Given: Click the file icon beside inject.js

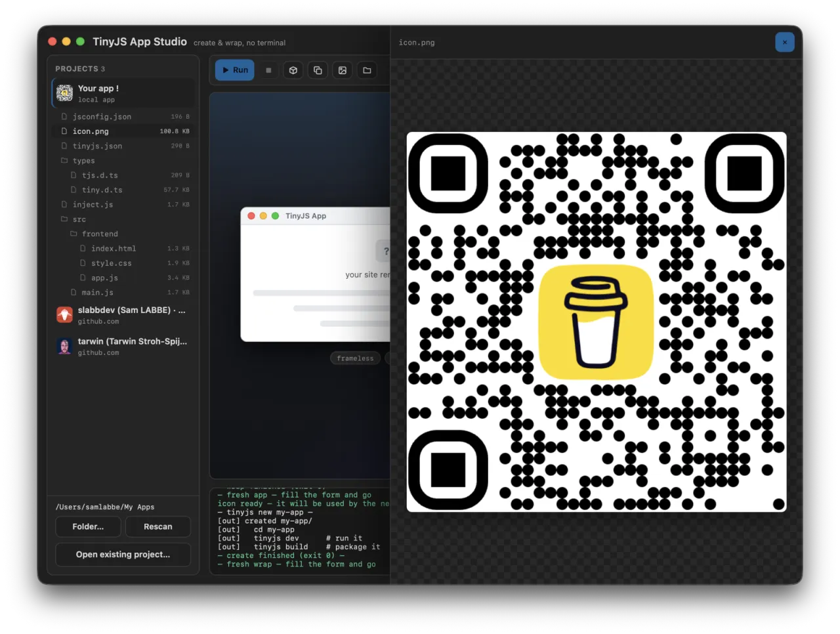Looking at the screenshot, I should (64, 205).
